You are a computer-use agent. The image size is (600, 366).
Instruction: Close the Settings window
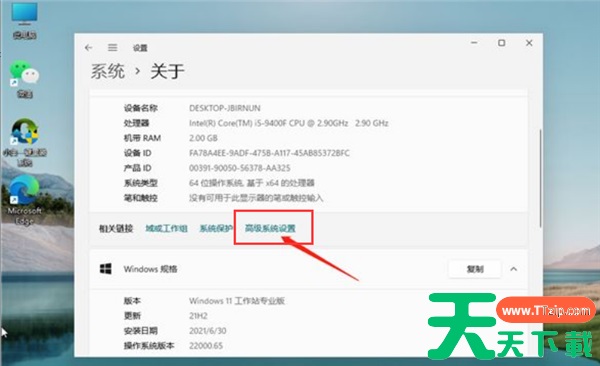(x=529, y=43)
